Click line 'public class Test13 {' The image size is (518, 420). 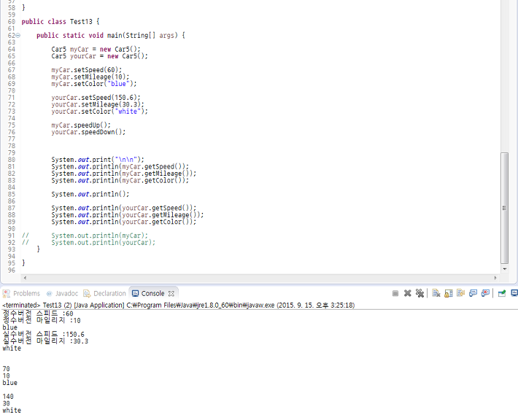[x=61, y=21]
